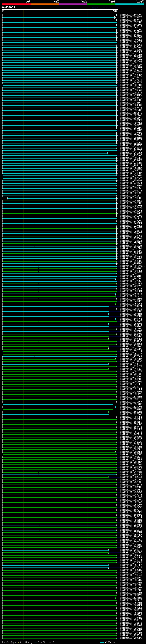Open hit UniRef100_Q5ENN6

tap(131, 22)
